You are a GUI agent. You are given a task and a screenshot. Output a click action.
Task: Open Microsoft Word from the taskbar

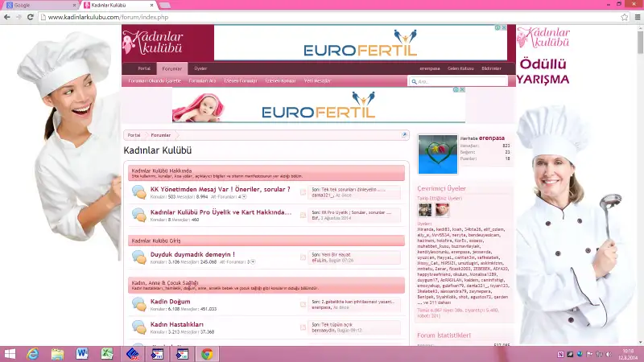click(x=82, y=353)
